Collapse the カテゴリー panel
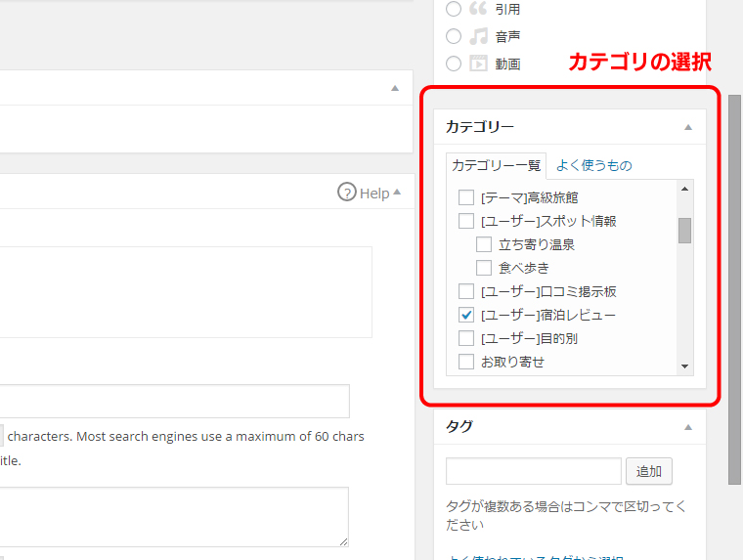This screenshot has width=743, height=560. pyautogui.click(x=687, y=127)
